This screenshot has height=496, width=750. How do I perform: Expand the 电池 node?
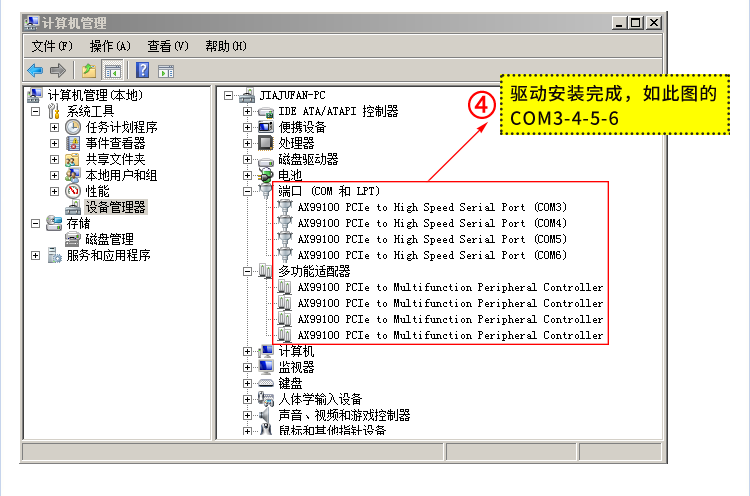(x=247, y=176)
